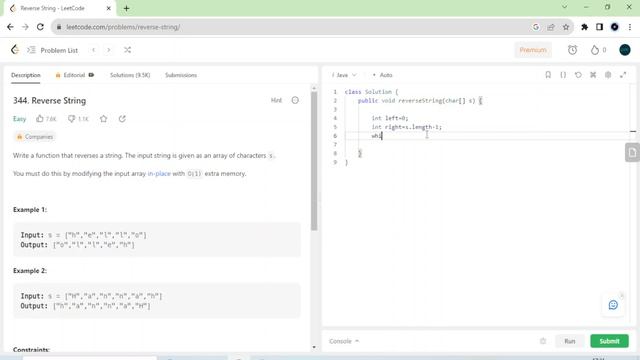Click the scroll down arrow in description
This screenshot has width=640, height=360.
pyautogui.click(x=314, y=347)
